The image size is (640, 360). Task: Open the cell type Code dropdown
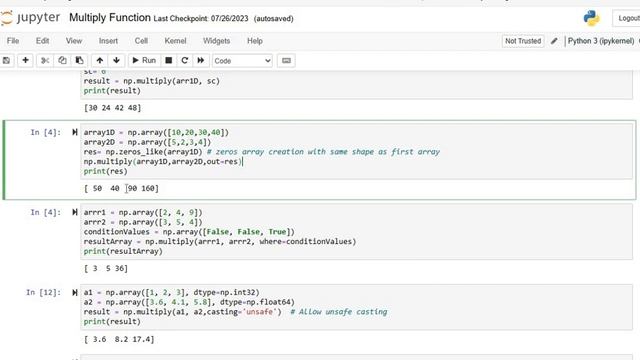(x=242, y=61)
